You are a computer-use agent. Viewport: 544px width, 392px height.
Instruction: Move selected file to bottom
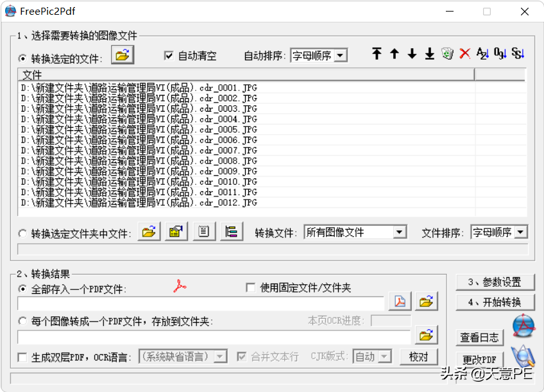point(430,54)
